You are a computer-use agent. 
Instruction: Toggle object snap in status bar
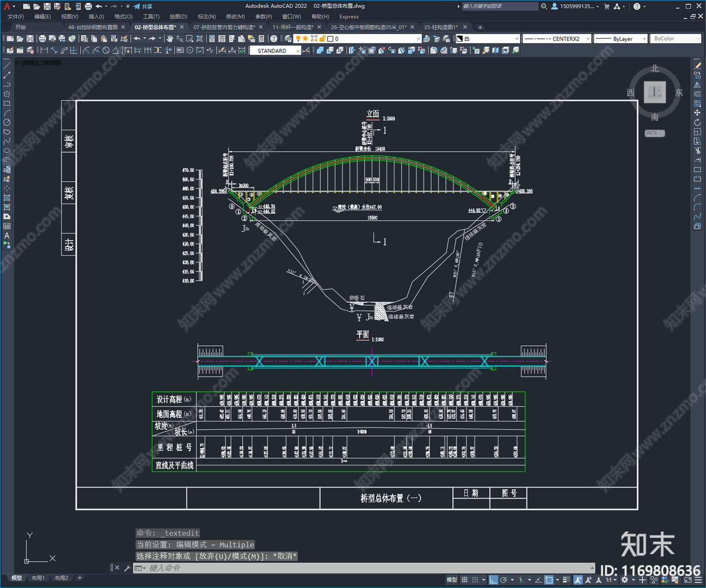(549, 580)
